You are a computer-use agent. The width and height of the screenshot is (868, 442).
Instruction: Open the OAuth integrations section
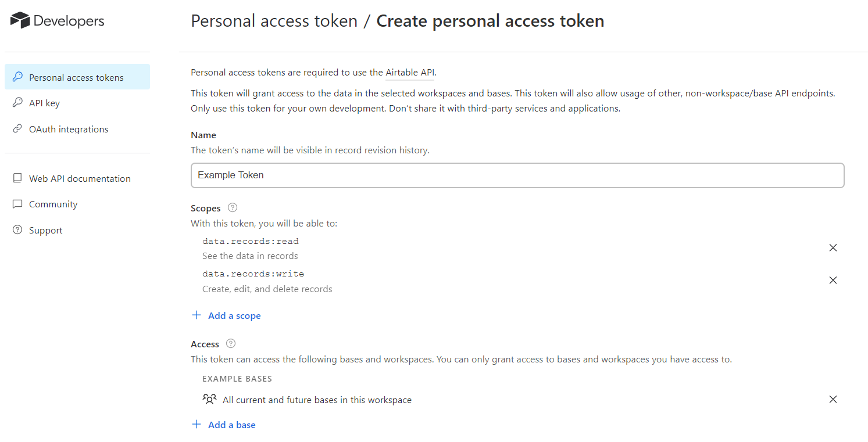(69, 129)
